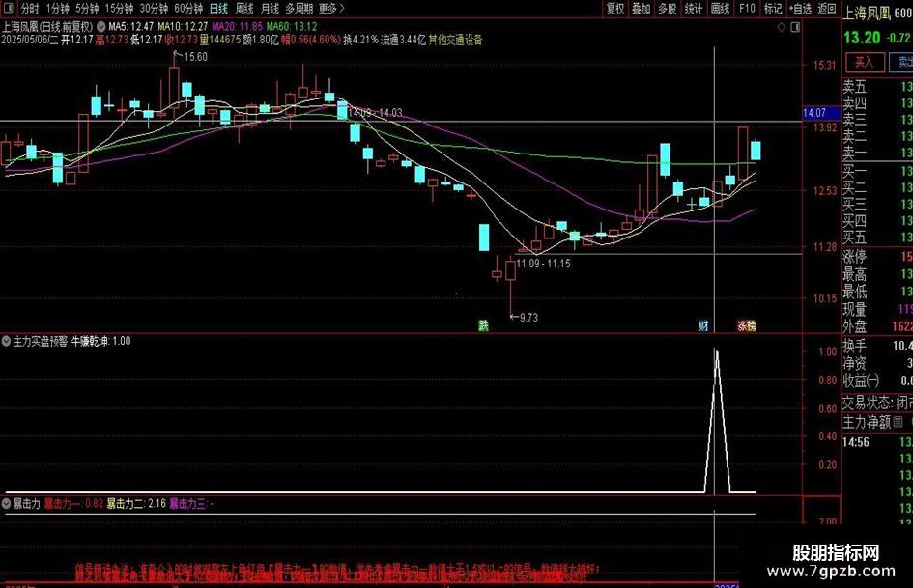Click the panel layout icon at far top-left
Screen dimensions: 913x588
[9, 8]
